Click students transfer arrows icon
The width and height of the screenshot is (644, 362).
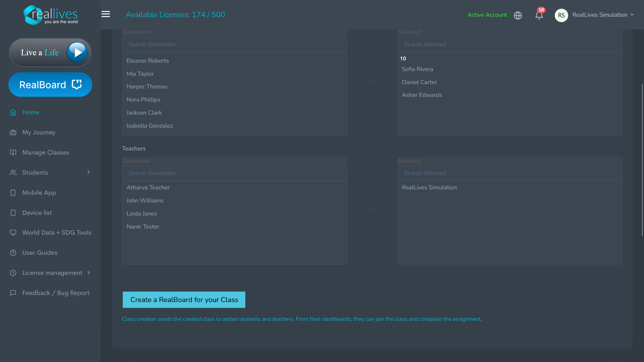click(372, 82)
